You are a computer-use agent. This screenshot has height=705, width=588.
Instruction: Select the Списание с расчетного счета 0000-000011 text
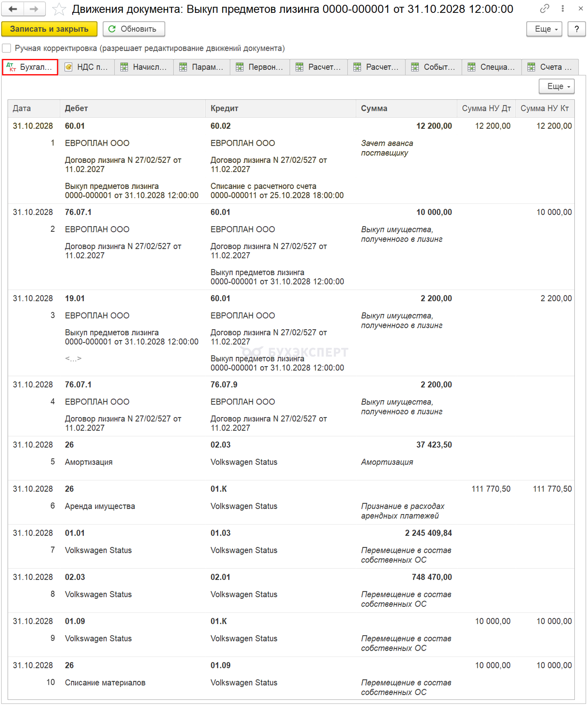click(277, 191)
